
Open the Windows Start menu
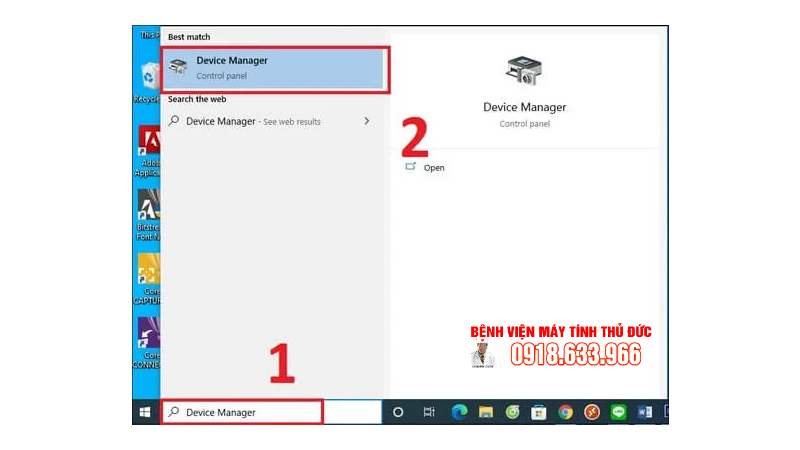click(145, 412)
